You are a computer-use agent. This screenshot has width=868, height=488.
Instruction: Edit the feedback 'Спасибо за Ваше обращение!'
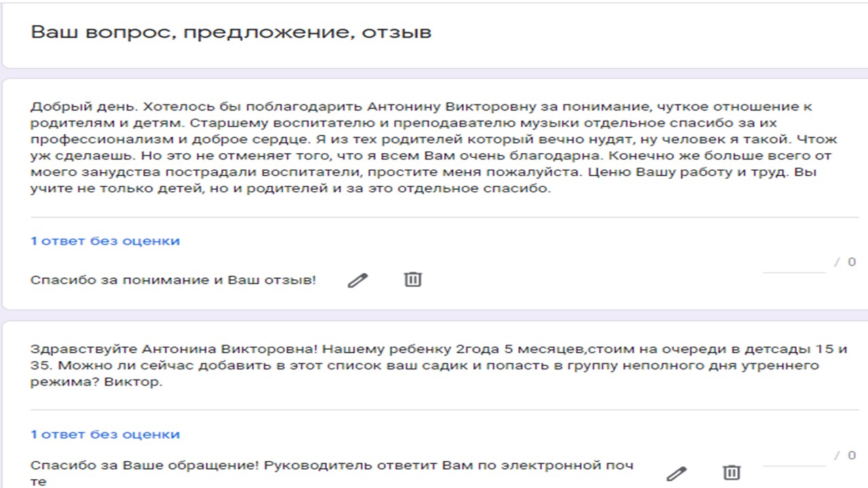tap(676, 473)
